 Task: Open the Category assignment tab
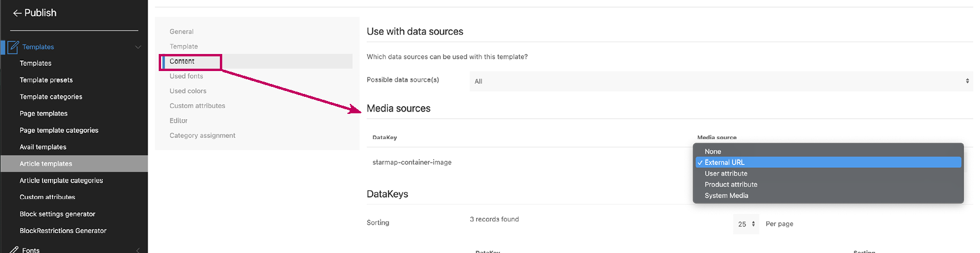click(x=202, y=136)
